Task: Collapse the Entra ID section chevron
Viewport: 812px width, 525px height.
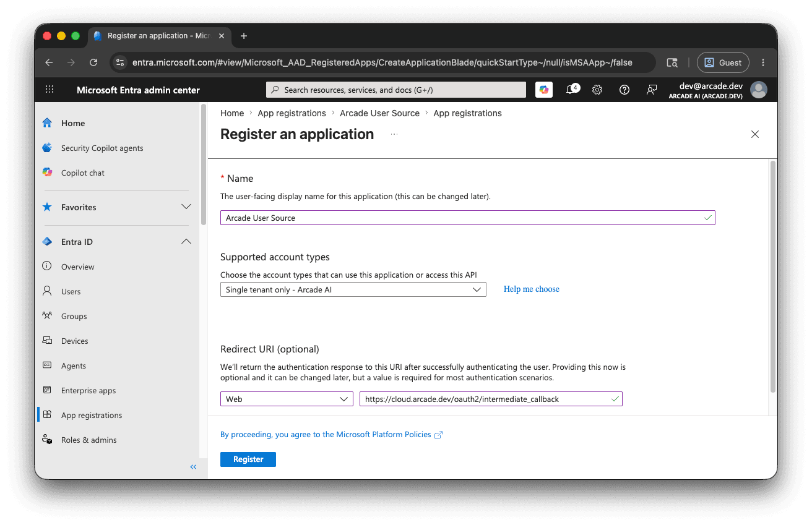Action: pos(186,242)
